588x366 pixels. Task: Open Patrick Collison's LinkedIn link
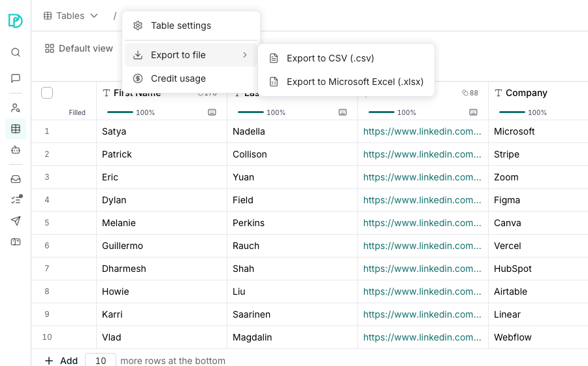pyautogui.click(x=422, y=154)
